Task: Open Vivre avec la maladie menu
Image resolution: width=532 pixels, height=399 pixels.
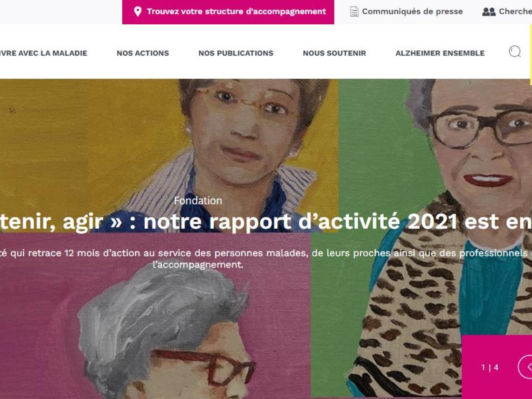Action: tap(43, 53)
